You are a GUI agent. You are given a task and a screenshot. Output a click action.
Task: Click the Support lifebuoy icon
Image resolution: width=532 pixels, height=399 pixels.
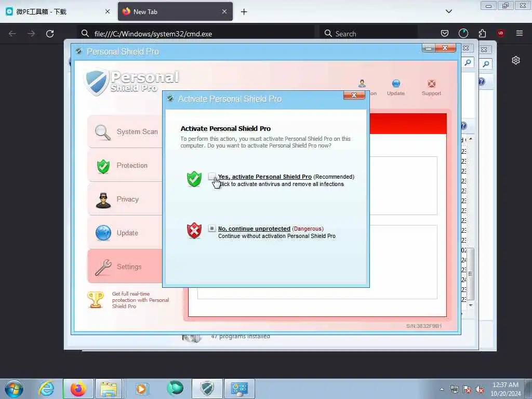click(432, 84)
